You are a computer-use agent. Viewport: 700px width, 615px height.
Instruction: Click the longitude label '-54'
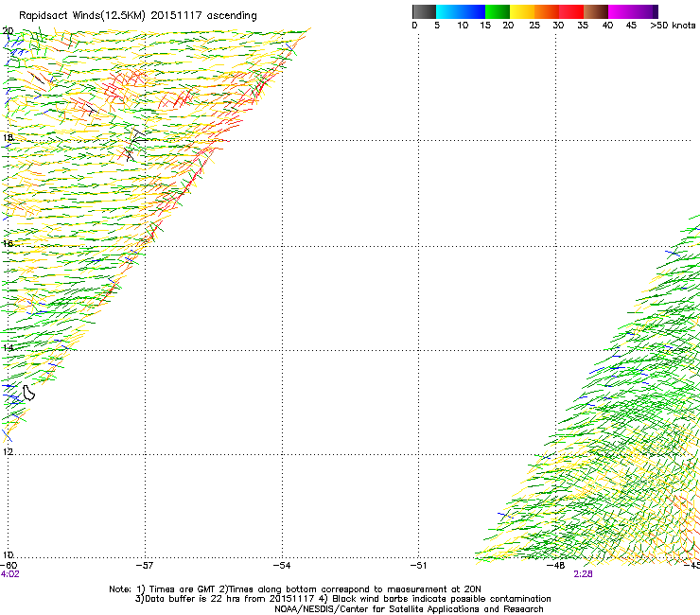(282, 566)
